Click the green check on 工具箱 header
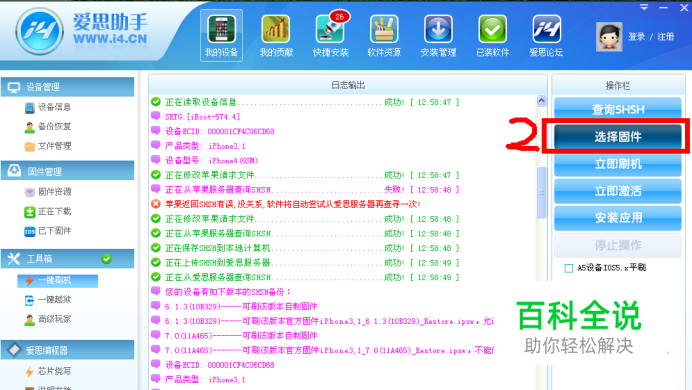The width and height of the screenshot is (692, 390). pos(106,259)
